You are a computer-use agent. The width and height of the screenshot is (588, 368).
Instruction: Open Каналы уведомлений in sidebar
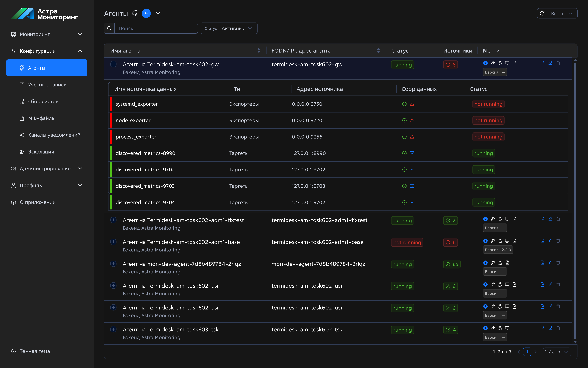[x=54, y=135]
